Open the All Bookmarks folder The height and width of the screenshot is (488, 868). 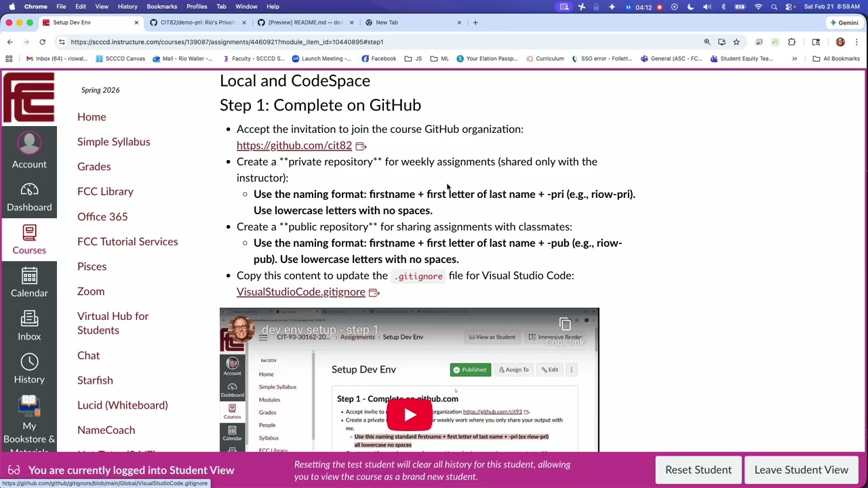[x=837, y=59]
